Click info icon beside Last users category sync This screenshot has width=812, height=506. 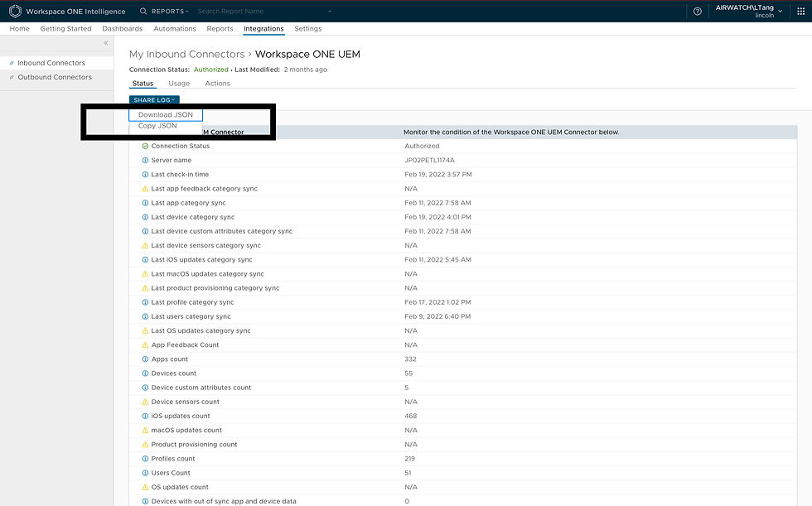(x=145, y=316)
